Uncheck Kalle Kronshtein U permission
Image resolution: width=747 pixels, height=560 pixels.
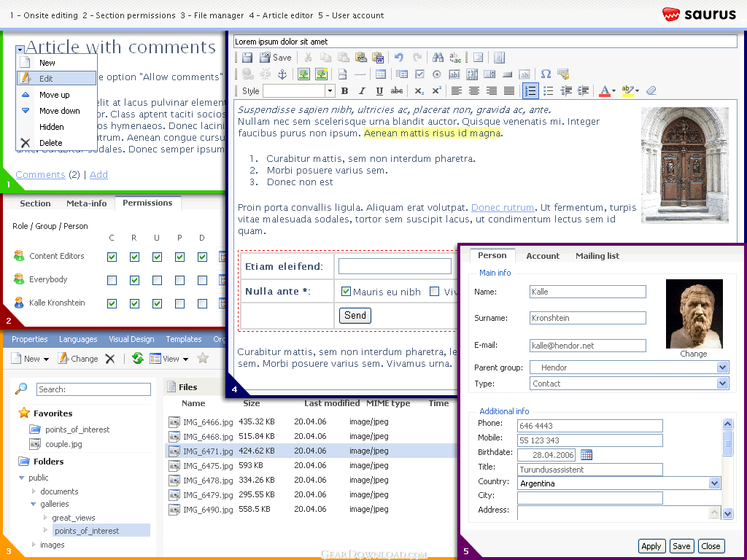coord(158,303)
